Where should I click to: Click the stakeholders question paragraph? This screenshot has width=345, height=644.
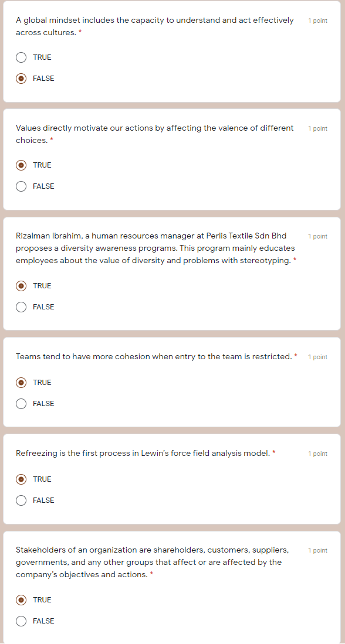(x=153, y=562)
